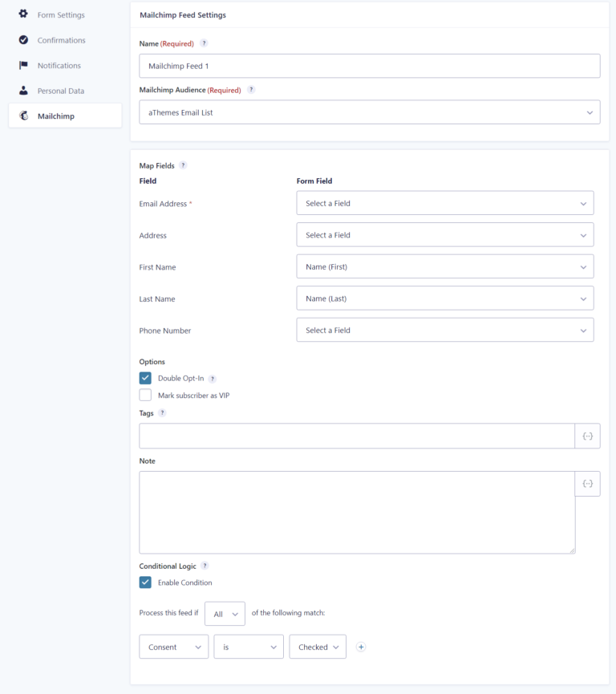Go to the Notifications settings tab
Viewport: 616px width, 694px height.
tap(59, 66)
